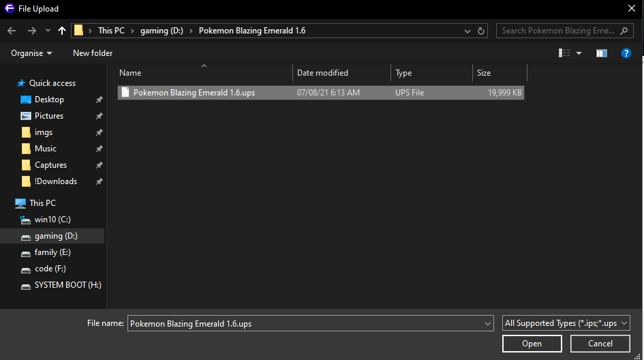Click the Back navigation arrow
644x360 pixels.
click(12, 31)
